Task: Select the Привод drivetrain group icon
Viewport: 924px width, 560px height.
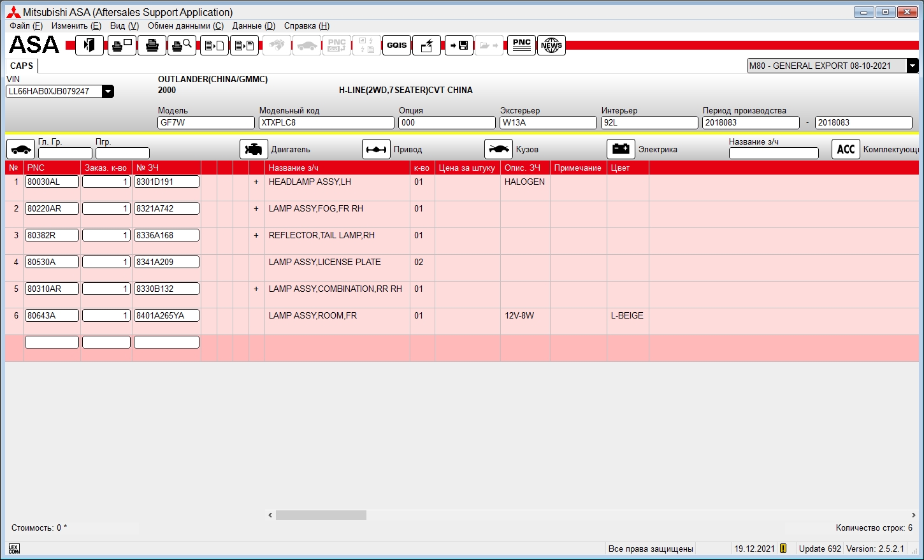Action: click(376, 149)
